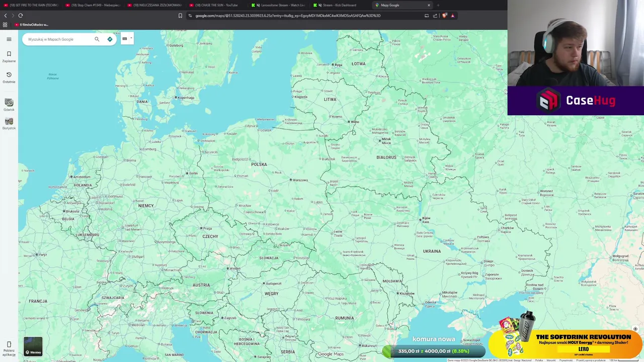The image size is (644, 362).
Task: Switch to CHASE THE SUN YouTube tab
Action: tap(217, 5)
